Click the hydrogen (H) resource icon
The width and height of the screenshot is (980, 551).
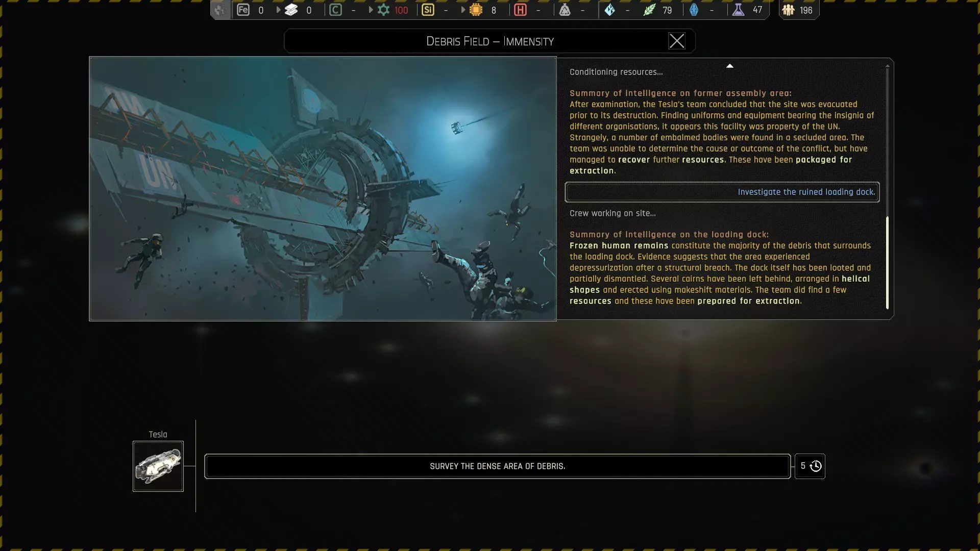[x=520, y=10]
